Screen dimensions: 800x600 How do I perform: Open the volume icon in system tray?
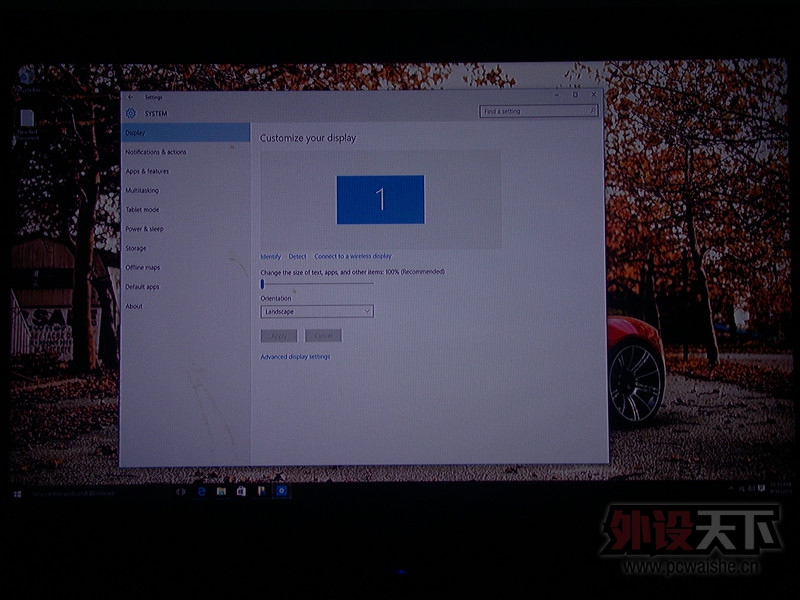(x=751, y=488)
